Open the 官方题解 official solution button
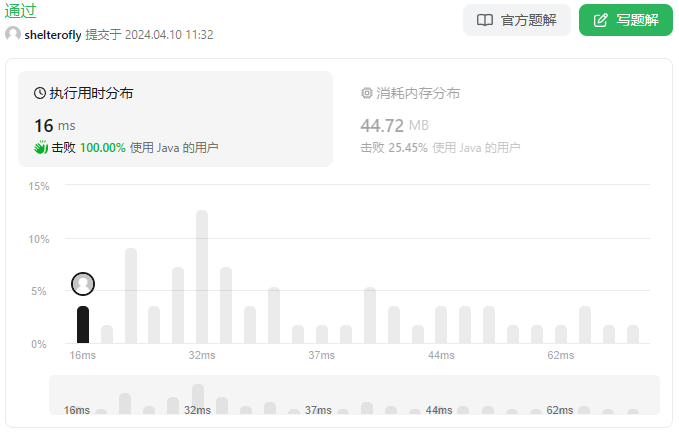The width and height of the screenshot is (679, 434). pos(516,20)
